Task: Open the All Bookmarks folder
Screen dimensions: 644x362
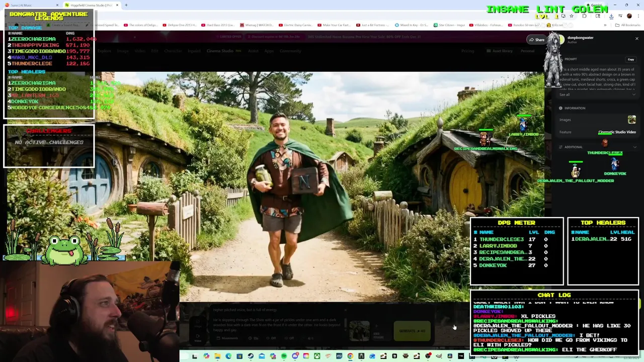Action: (x=628, y=25)
